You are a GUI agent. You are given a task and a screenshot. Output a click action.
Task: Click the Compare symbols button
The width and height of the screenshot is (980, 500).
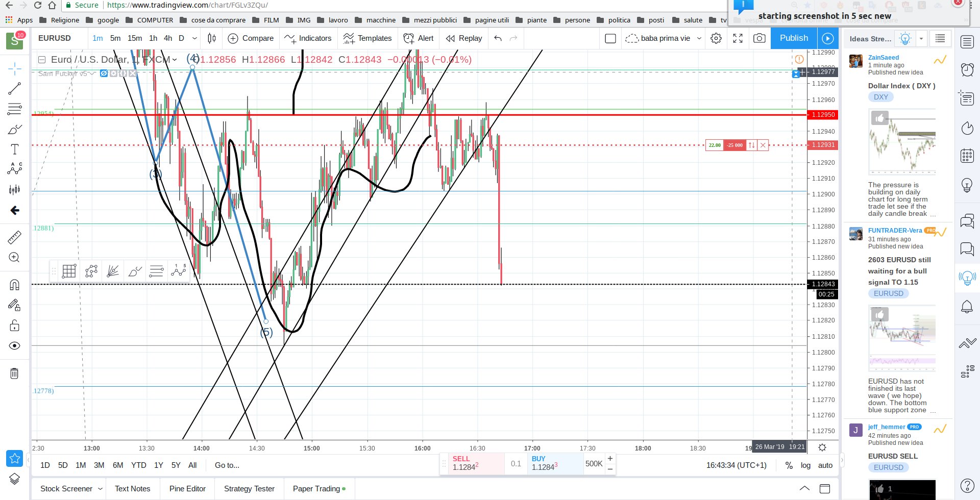[251, 38]
